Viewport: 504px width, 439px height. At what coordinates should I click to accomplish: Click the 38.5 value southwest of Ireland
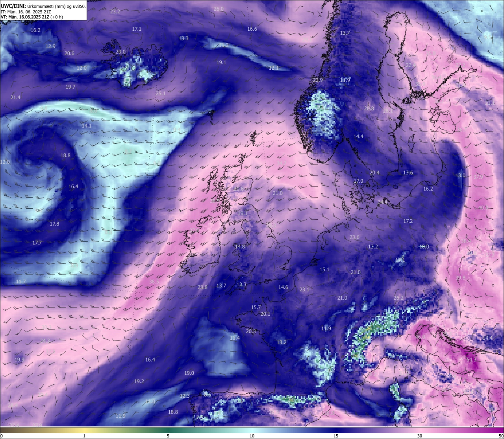[x=154, y=282]
